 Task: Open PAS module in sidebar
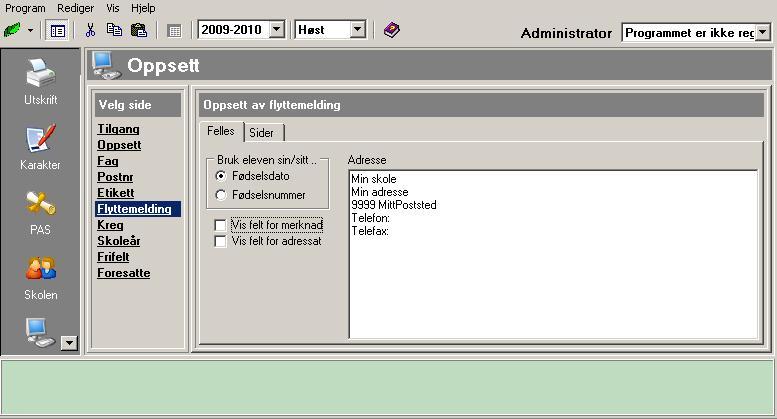41,211
